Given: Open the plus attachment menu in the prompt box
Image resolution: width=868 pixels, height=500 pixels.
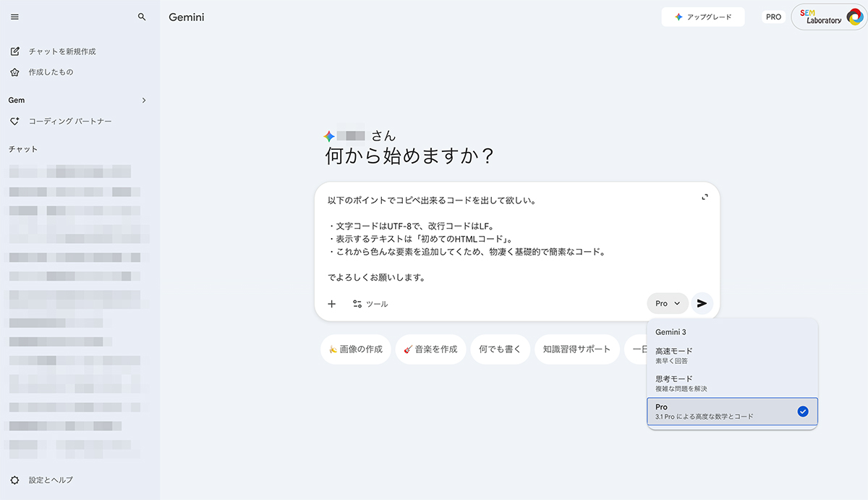Looking at the screenshot, I should pos(331,304).
